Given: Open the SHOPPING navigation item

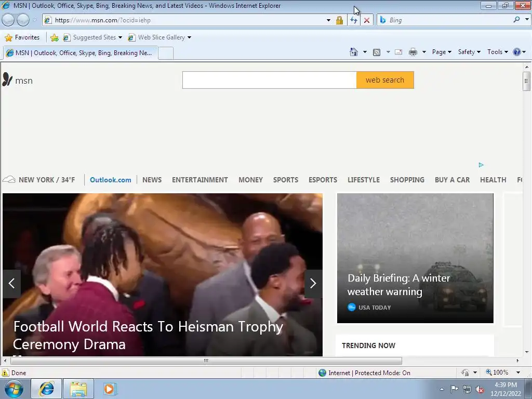Looking at the screenshot, I should point(407,180).
